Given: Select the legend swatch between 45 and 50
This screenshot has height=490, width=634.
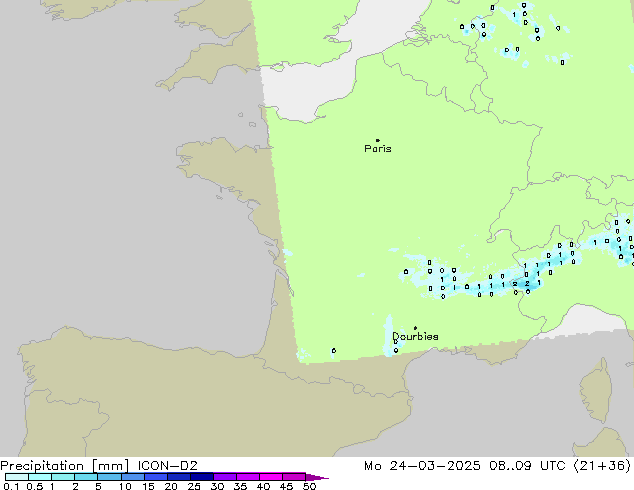Looking at the screenshot, I should tap(294, 477).
